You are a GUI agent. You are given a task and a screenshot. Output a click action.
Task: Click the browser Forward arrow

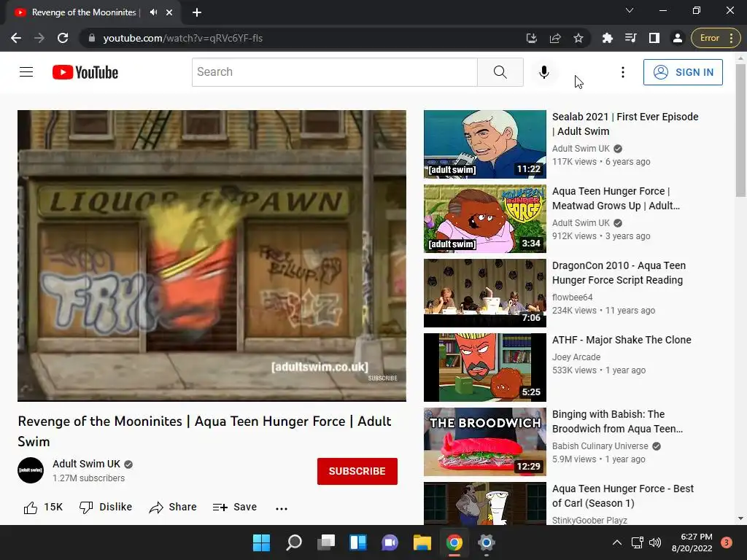click(x=39, y=38)
